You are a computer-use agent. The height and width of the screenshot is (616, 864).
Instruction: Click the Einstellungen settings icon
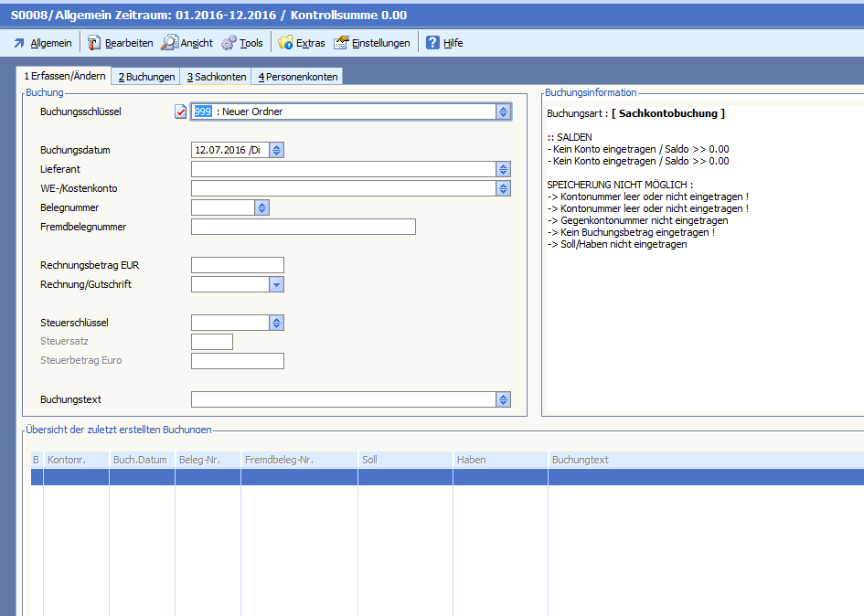click(341, 43)
